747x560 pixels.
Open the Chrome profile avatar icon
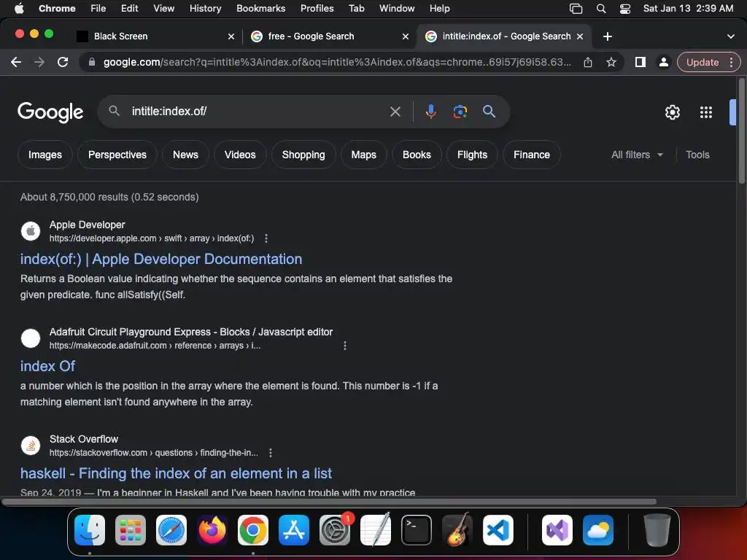click(663, 62)
